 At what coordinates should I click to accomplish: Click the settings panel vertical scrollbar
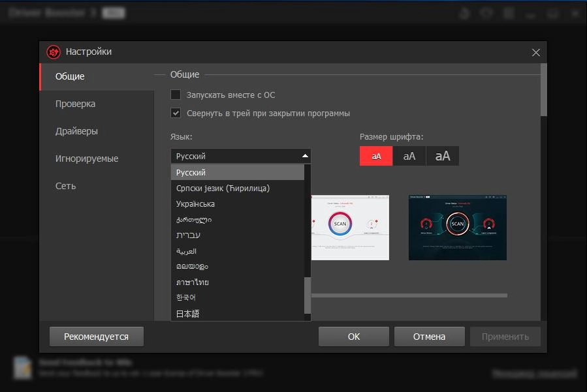coord(543,90)
